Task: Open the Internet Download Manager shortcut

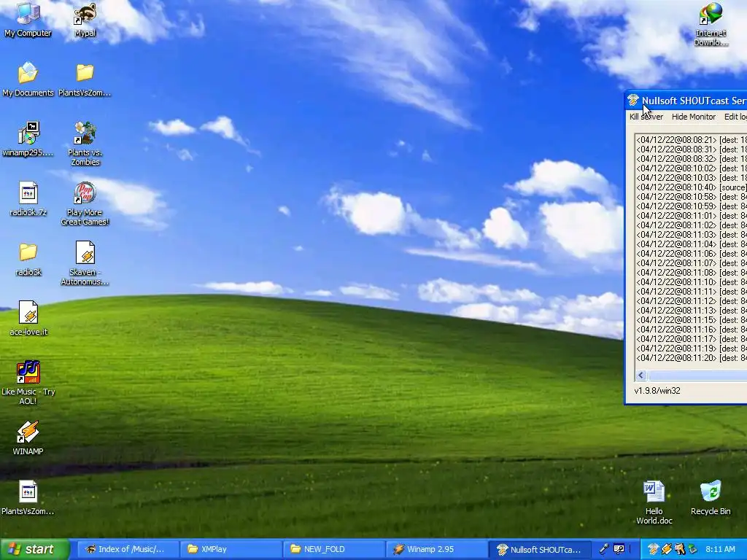Action: coord(711,24)
